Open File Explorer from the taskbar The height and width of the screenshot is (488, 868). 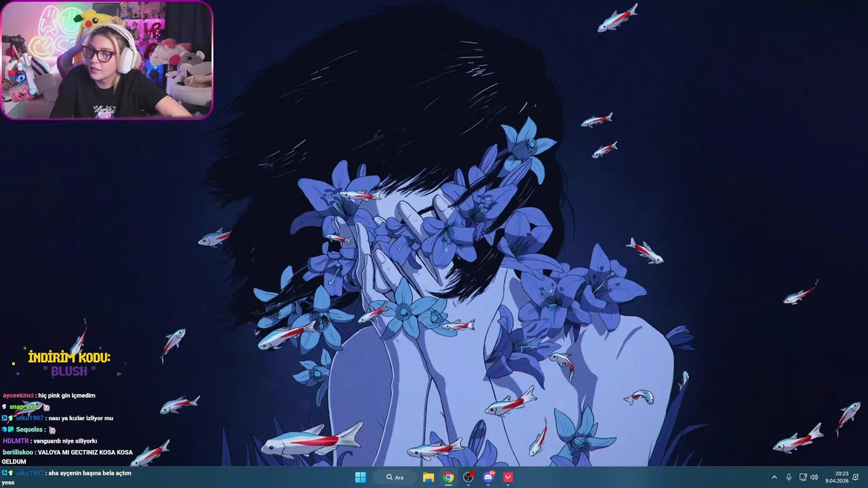pyautogui.click(x=429, y=477)
